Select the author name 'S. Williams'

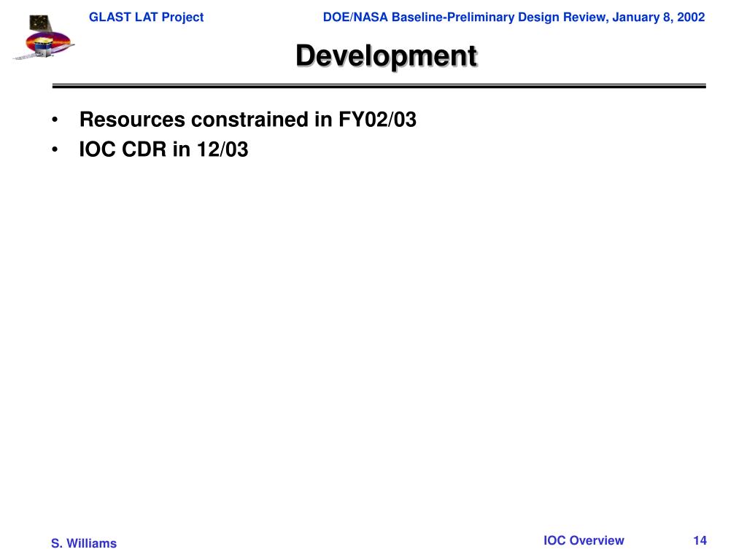point(84,542)
